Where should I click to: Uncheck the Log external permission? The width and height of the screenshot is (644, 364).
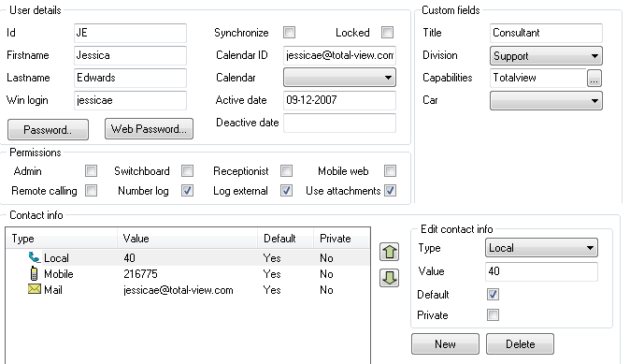286,191
